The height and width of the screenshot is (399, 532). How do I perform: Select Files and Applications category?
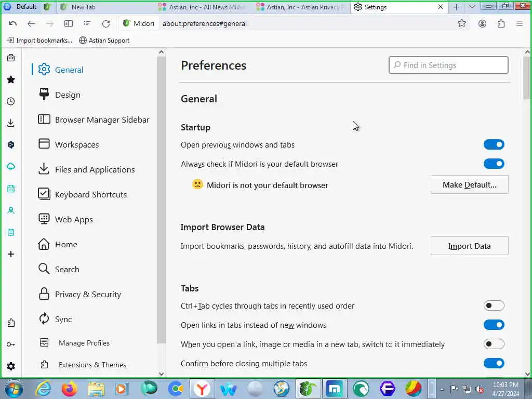87,170
